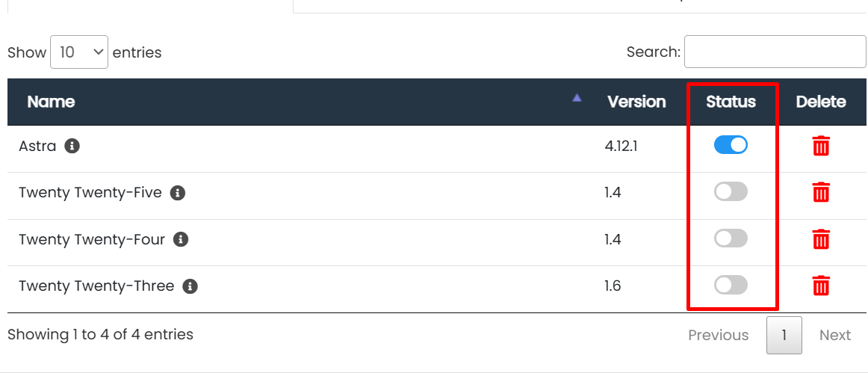Remove the Twenty Twenty-Four theme via trash
This screenshot has height=373, width=868.
click(x=820, y=239)
